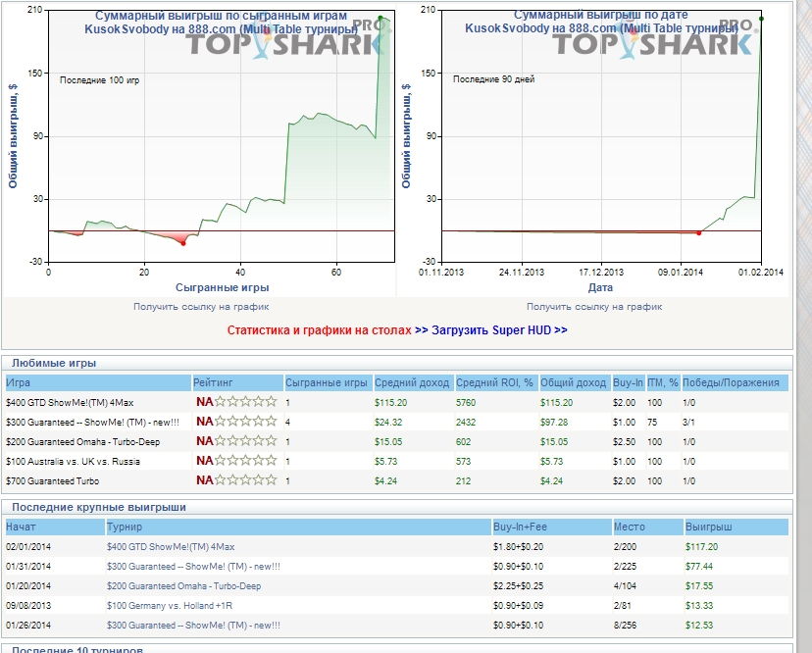Viewport: 812px width, 653px height.
Task: Click the green peak point on played-games chart
Action: point(381,18)
